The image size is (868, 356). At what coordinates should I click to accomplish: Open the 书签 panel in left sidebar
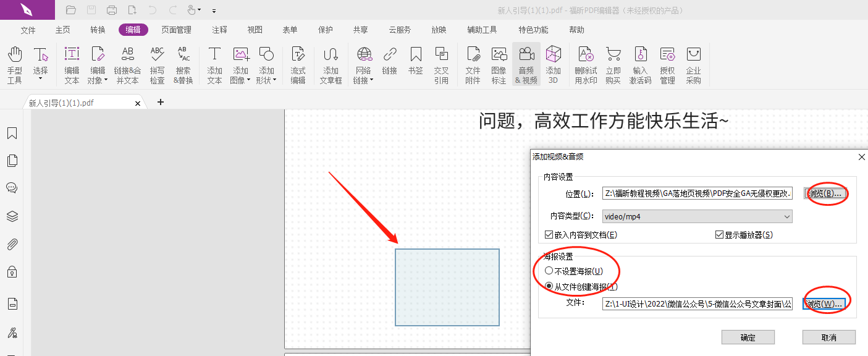[x=12, y=132]
